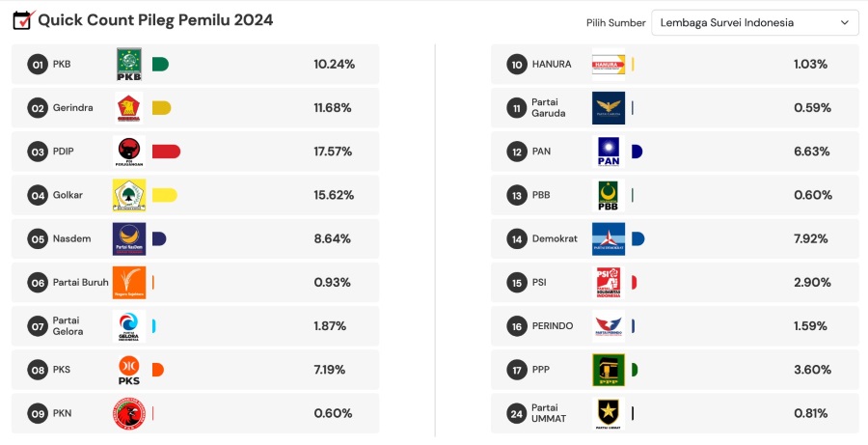The height and width of the screenshot is (445, 868).
Task: Click the 01 number badge for PKB
Action: click(38, 65)
